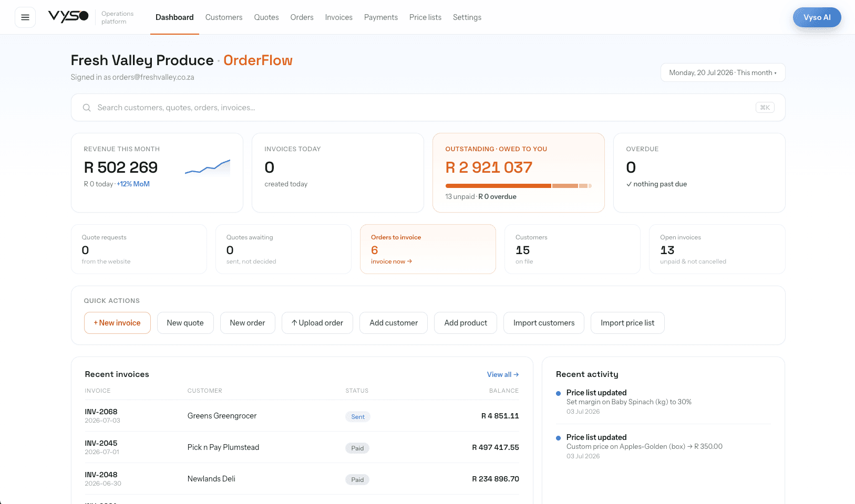855x504 pixels.
Task: Click customer Newlands Deli
Action: [211, 479]
